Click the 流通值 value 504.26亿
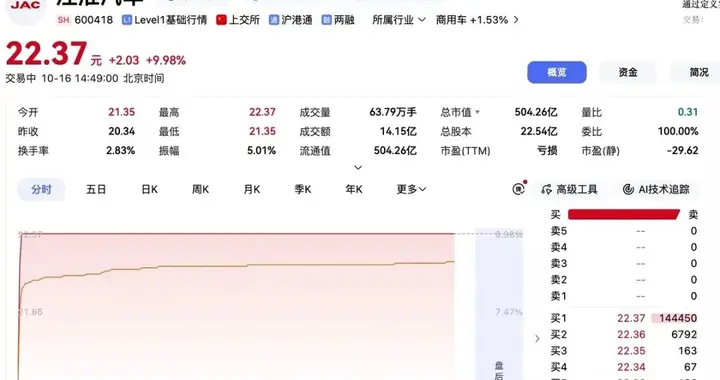The width and height of the screenshot is (720, 380). pos(395,151)
